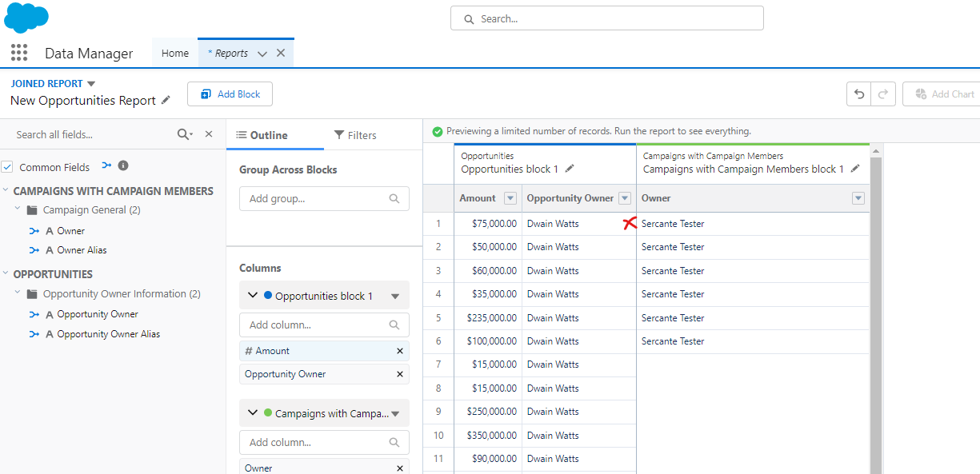Viewport: 980px width, 474px height.
Task: Edit the New Opportunities Report name pencil
Action: coord(166,100)
